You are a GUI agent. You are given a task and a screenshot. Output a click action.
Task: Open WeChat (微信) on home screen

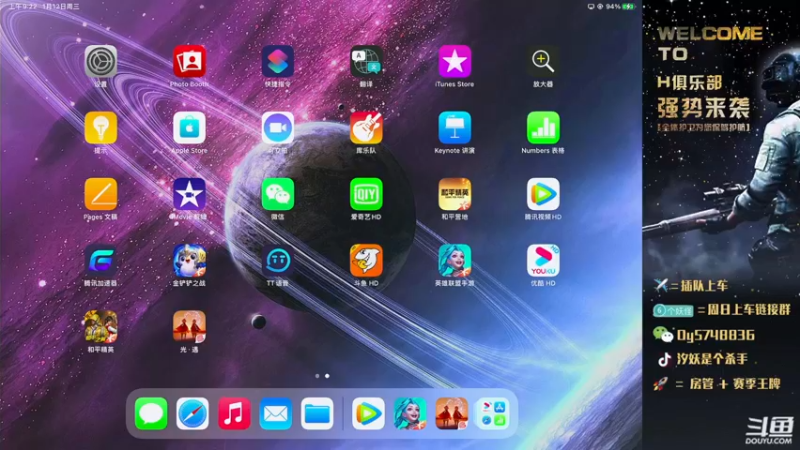[278, 194]
